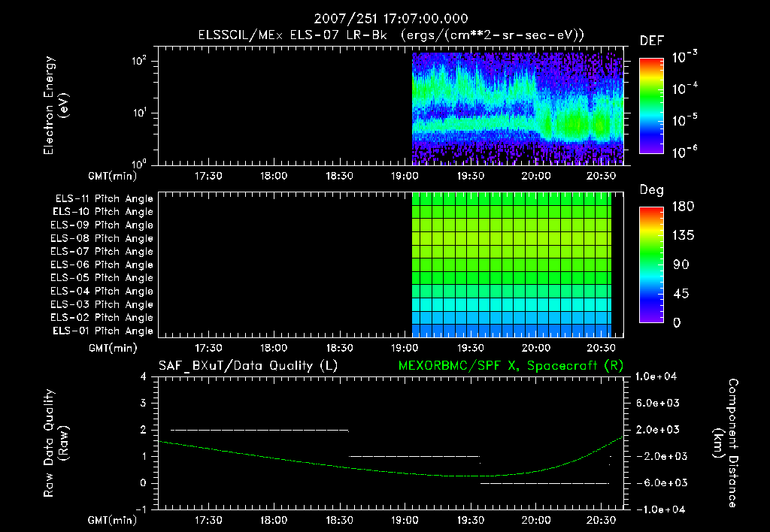The width and height of the screenshot is (770, 532).
Task: Click the timestamp title 2007/251 17:07:00.000
Action: tap(391, 19)
